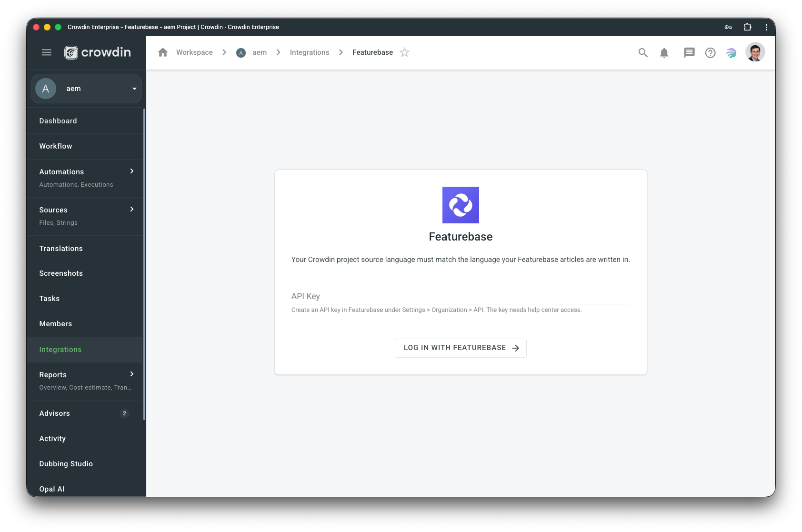The height and width of the screenshot is (532, 802).
Task: Click the password key icon in title bar
Action: [728, 27]
